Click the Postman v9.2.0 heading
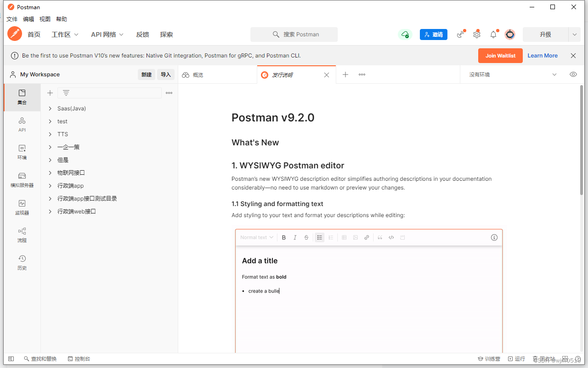Screen dimensions: 588x368 pos(273,118)
